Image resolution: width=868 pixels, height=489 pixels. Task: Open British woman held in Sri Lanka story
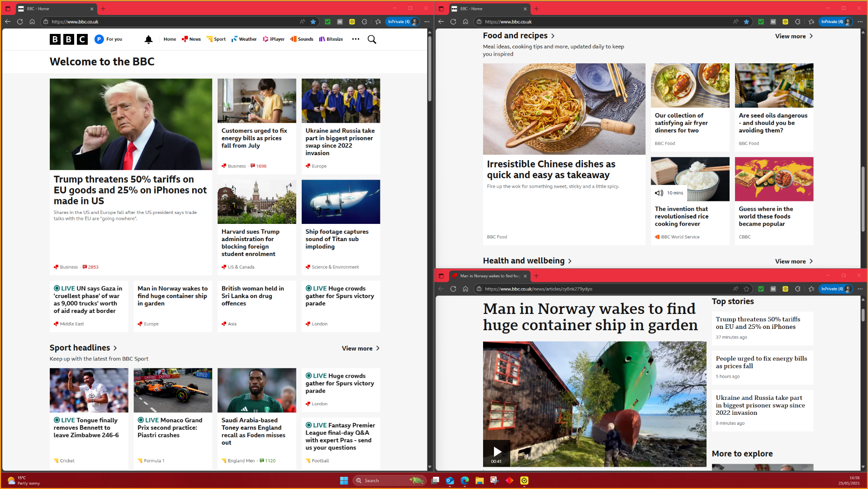click(253, 296)
